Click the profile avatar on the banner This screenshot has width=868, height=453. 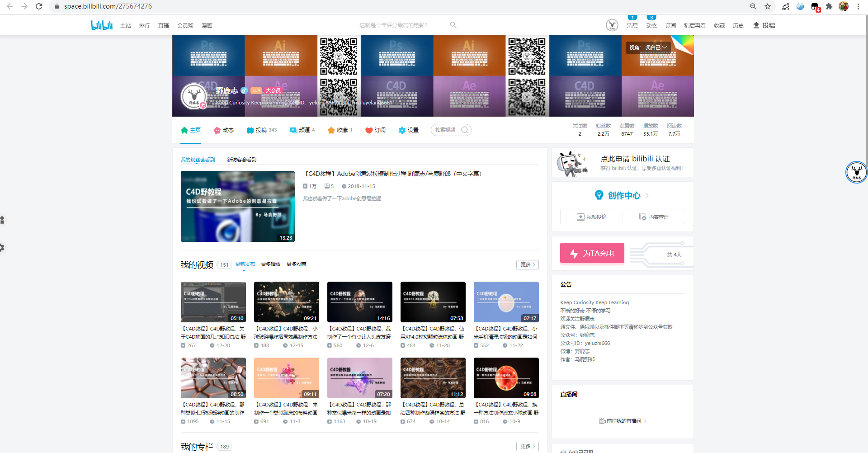(194, 96)
